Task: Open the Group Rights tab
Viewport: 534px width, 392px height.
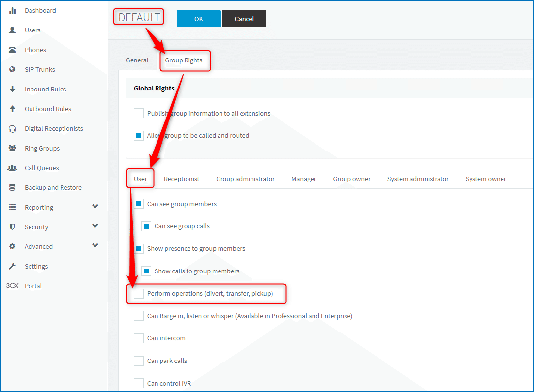Action: click(x=184, y=60)
